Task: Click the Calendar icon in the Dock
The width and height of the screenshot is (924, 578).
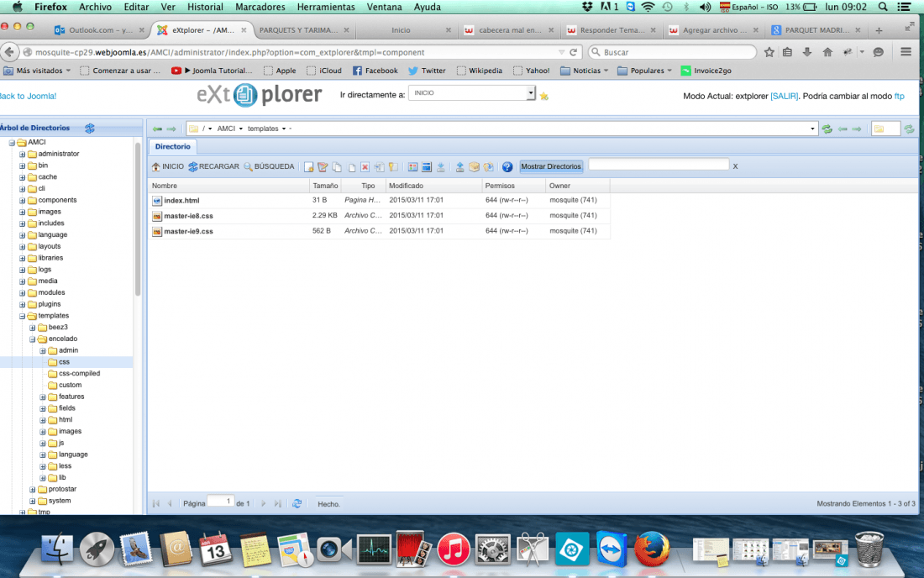Action: (x=215, y=549)
